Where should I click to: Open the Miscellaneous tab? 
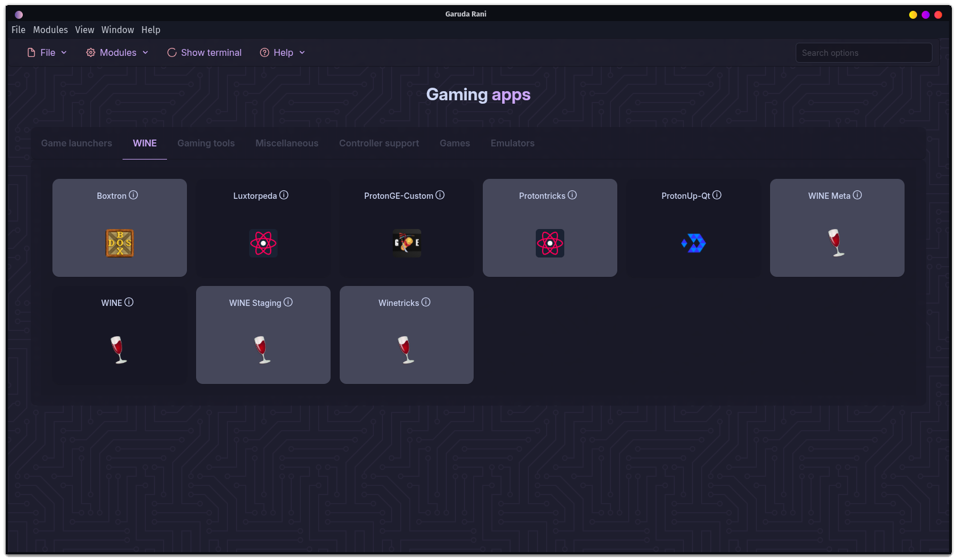click(287, 143)
